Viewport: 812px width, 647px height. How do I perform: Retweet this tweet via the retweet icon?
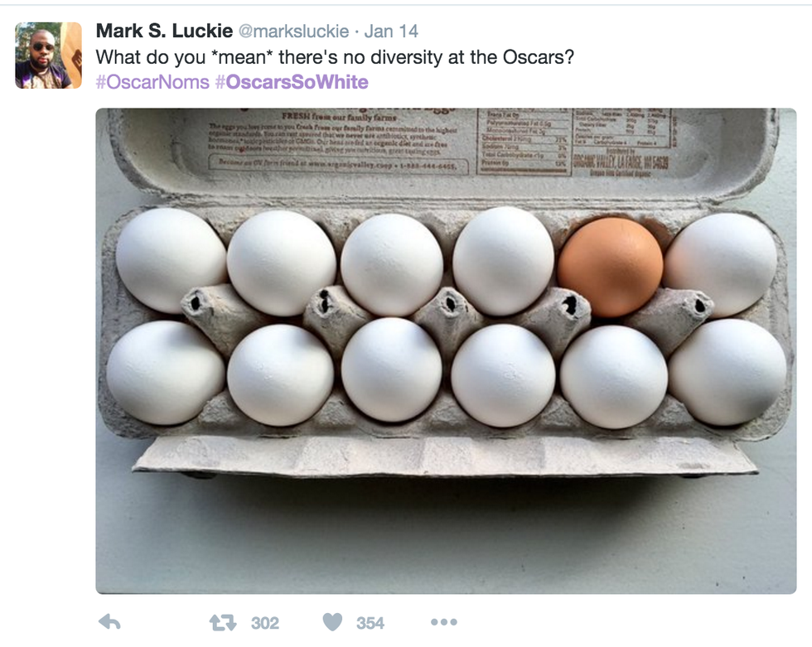[x=223, y=622]
